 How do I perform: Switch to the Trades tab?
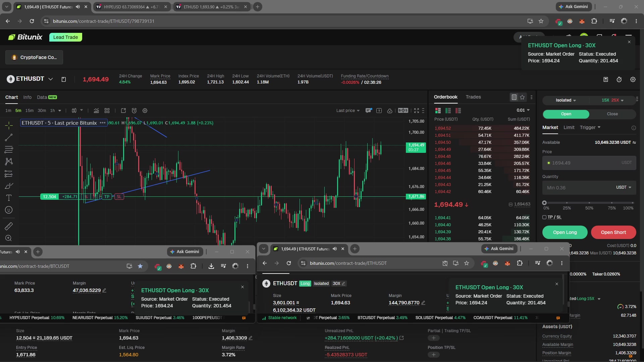[x=473, y=97]
